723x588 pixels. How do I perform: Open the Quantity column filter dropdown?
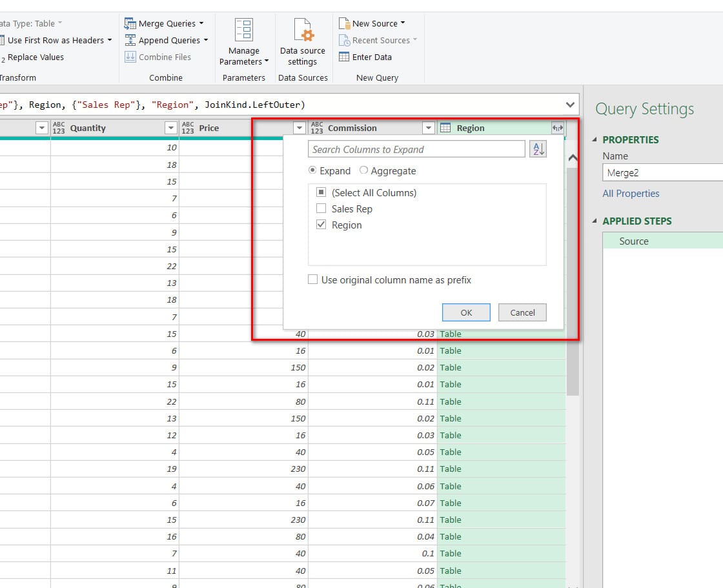tap(171, 128)
